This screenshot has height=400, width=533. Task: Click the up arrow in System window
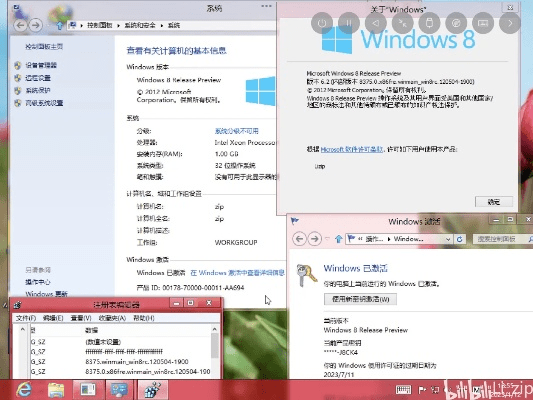[x=59, y=25]
